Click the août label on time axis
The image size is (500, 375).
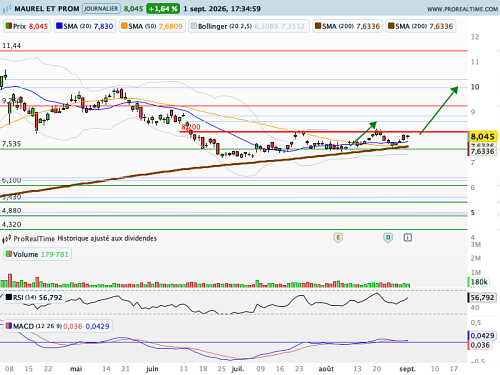coord(326,369)
